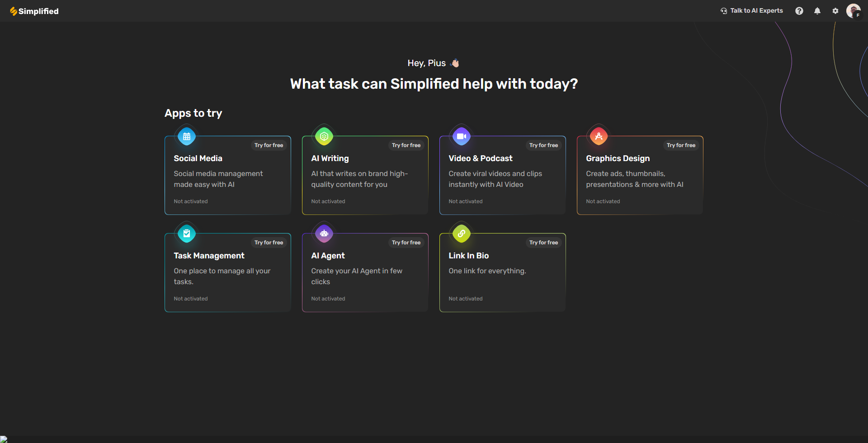
Task: Click 'One link for everything.' text
Action: [x=487, y=271]
